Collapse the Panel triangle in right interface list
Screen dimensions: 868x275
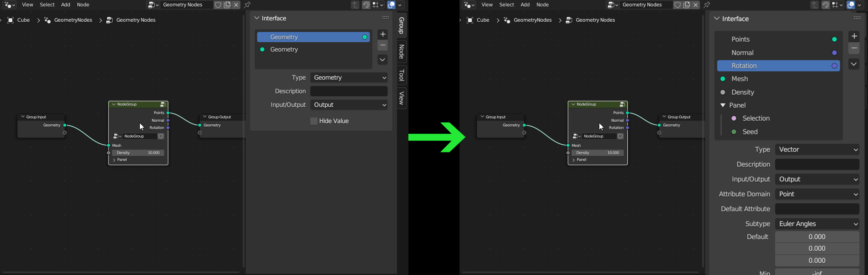coord(723,106)
